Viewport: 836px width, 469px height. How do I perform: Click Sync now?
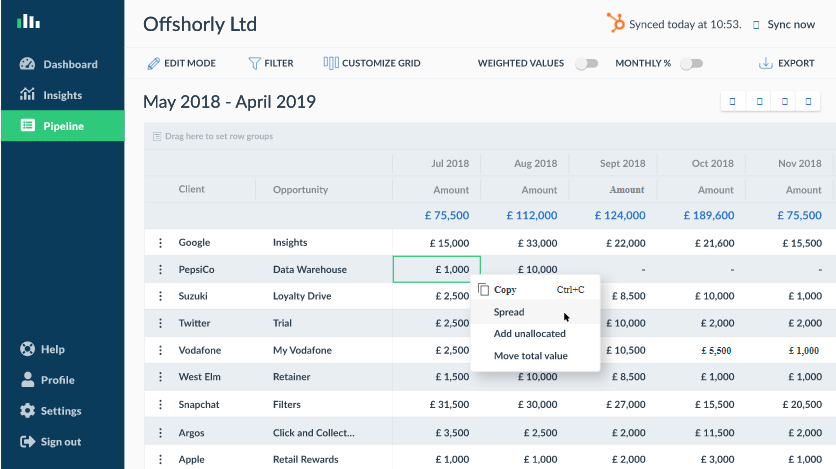791,25
